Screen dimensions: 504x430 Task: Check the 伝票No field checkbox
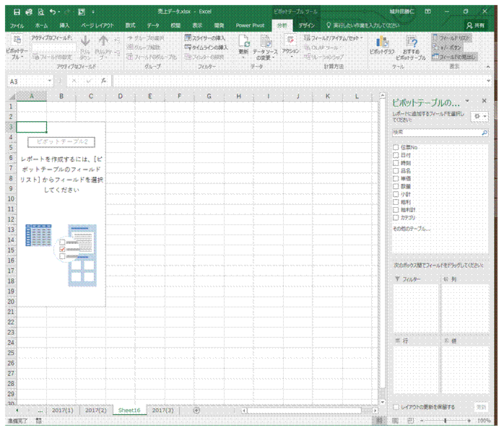tap(396, 147)
